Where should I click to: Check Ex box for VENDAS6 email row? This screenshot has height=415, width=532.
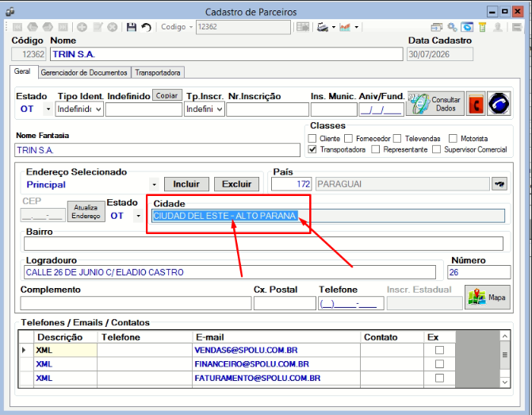(439, 350)
